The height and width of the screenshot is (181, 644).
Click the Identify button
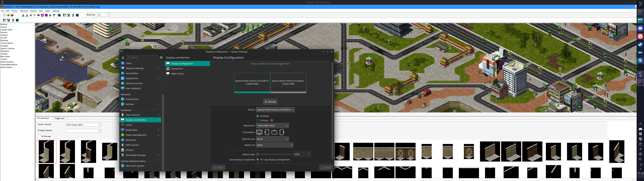point(270,102)
